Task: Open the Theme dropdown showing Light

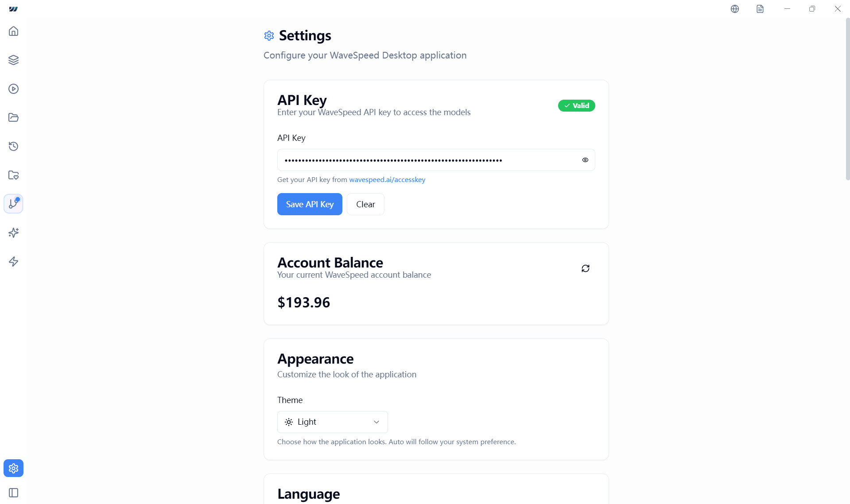Action: (x=332, y=422)
